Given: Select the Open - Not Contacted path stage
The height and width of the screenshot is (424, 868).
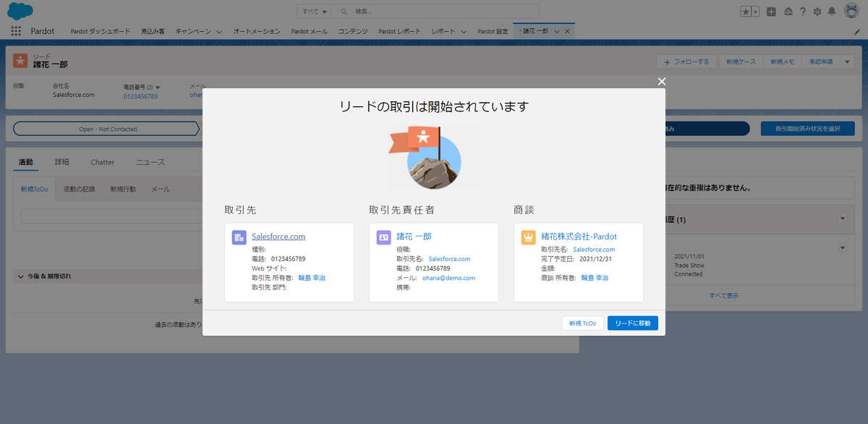Looking at the screenshot, I should coord(107,129).
